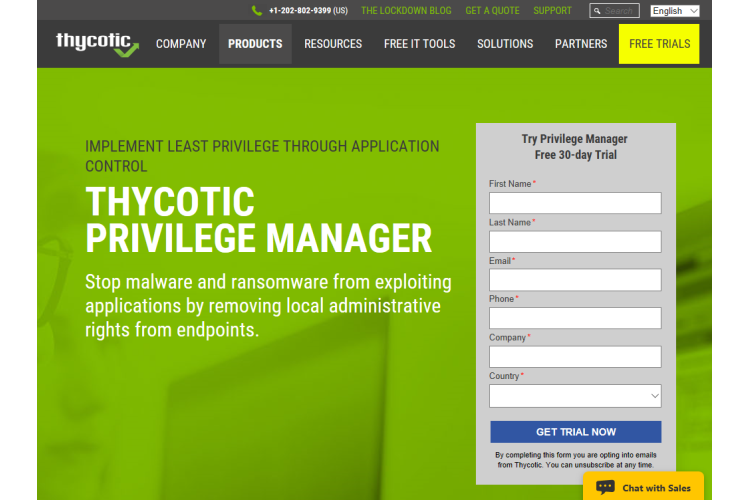
Task: Focus the First Name input field
Action: point(575,203)
